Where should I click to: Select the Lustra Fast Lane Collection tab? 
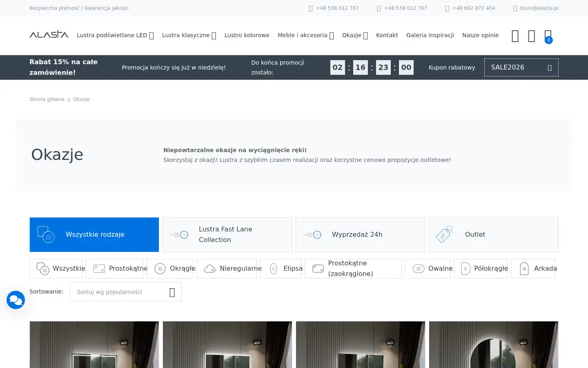227,235
